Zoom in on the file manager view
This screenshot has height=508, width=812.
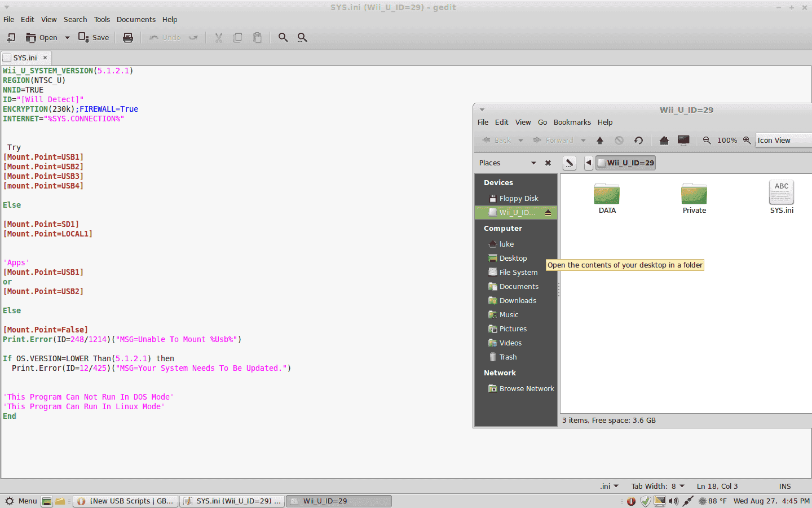[747, 141]
